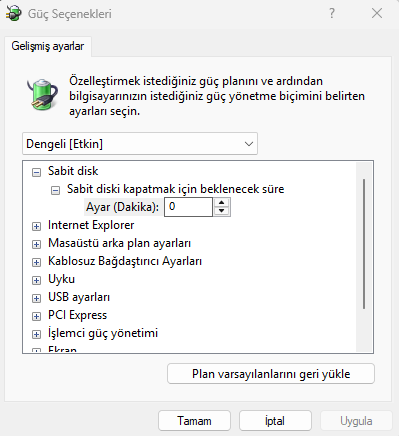The width and height of the screenshot is (399, 436).
Task: Open the Dengeli [Etkin] power plan dropdown
Action: pyautogui.click(x=140, y=144)
